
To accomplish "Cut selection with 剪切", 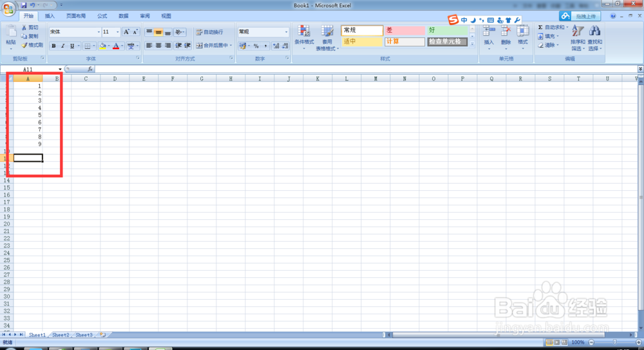I will 30,27.
